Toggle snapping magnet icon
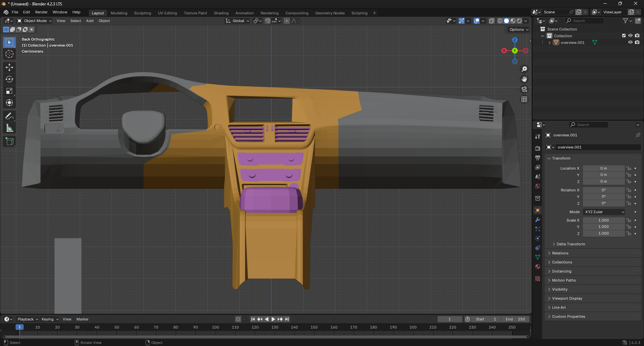644x346 pixels. (267, 21)
